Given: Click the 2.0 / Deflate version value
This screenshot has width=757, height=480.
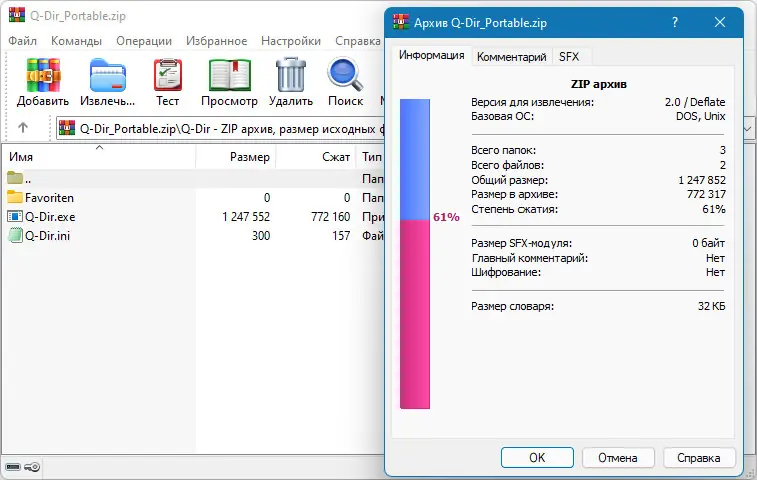Looking at the screenshot, I should 695,102.
